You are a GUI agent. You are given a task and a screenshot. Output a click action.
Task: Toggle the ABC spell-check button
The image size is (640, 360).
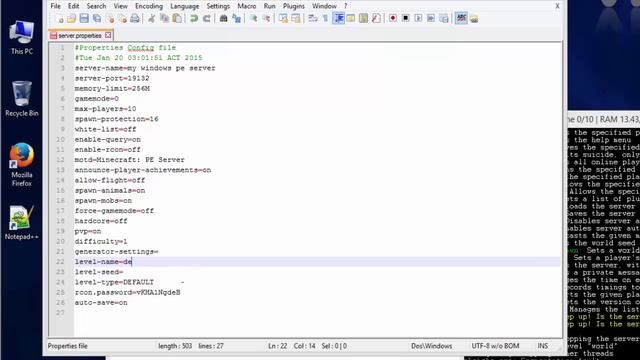461,18
